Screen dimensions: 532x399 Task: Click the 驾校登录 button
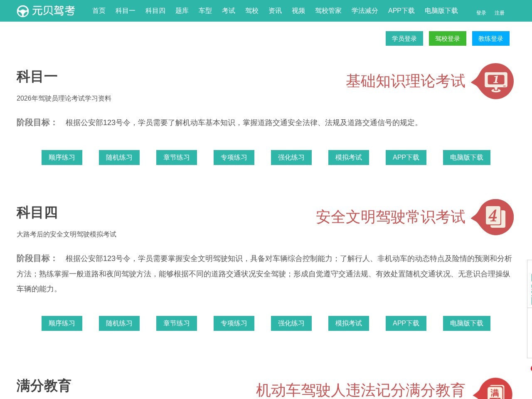[x=447, y=39]
